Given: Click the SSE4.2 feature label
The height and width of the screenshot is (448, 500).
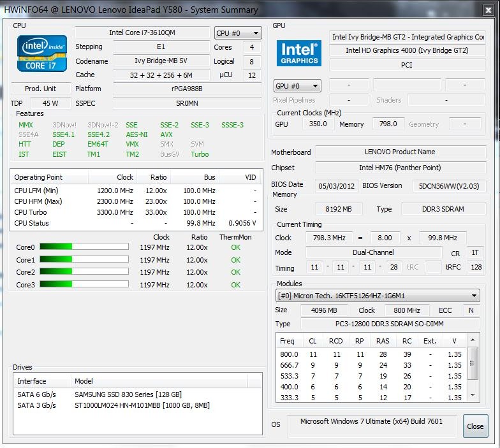Looking at the screenshot, I should pos(98,134).
